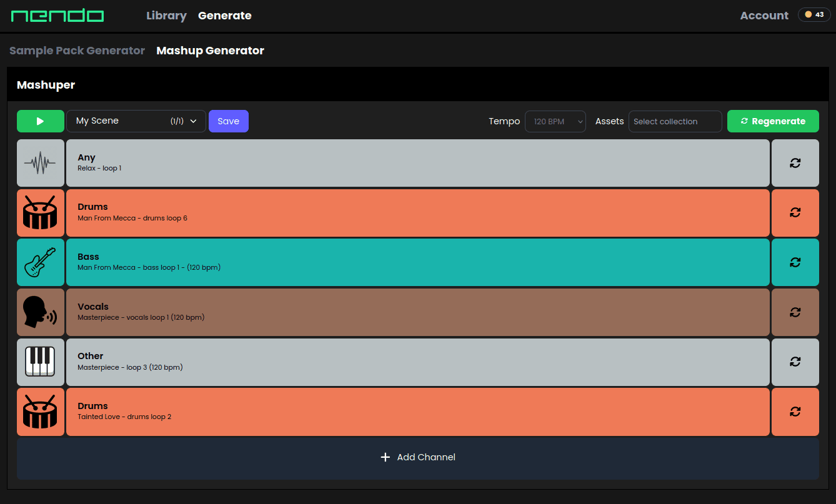Select the Other channel Masterpiece row
The height and width of the screenshot is (504, 836).
tap(418, 362)
